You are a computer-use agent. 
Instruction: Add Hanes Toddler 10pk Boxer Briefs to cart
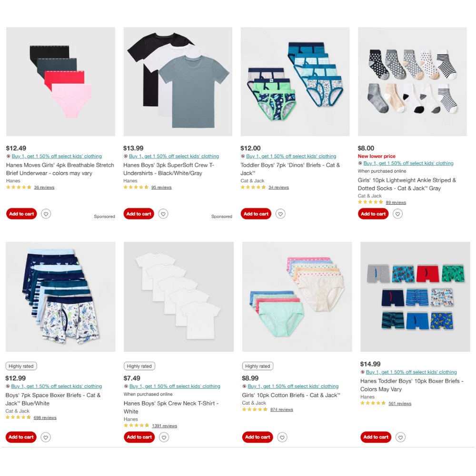pyautogui.click(x=376, y=437)
